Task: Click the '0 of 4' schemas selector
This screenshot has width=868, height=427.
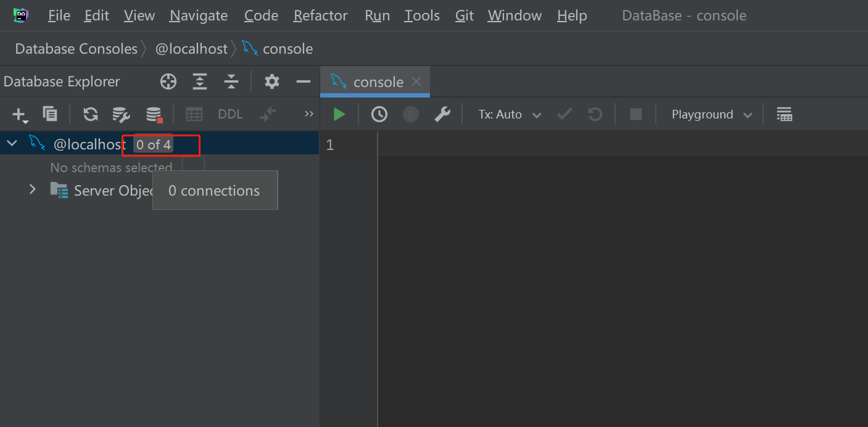Action: (154, 145)
